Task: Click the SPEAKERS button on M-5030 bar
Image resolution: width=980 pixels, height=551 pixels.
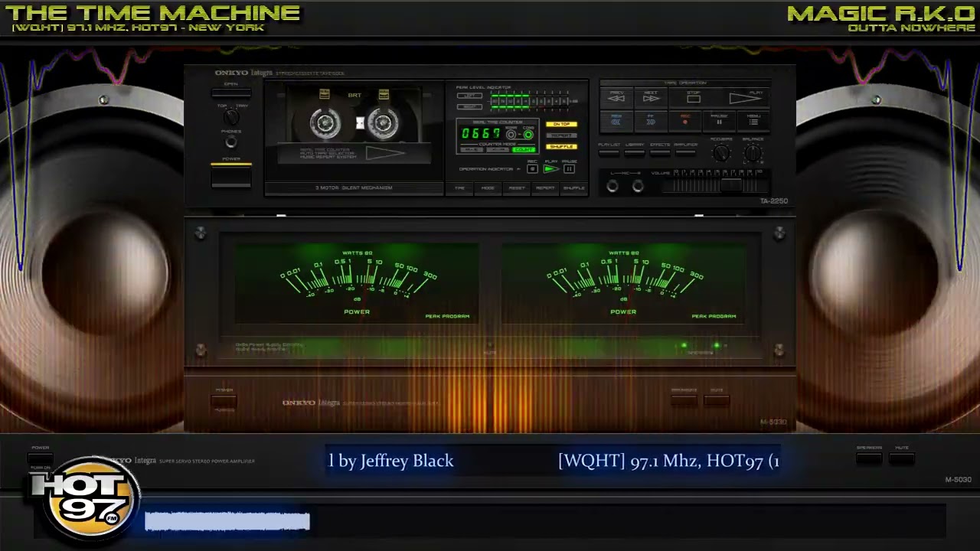Action: coord(869,458)
